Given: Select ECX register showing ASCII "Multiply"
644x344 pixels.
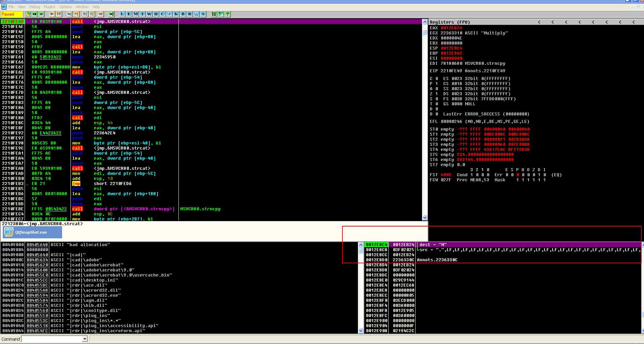Looking at the screenshot, I should pos(469,33).
